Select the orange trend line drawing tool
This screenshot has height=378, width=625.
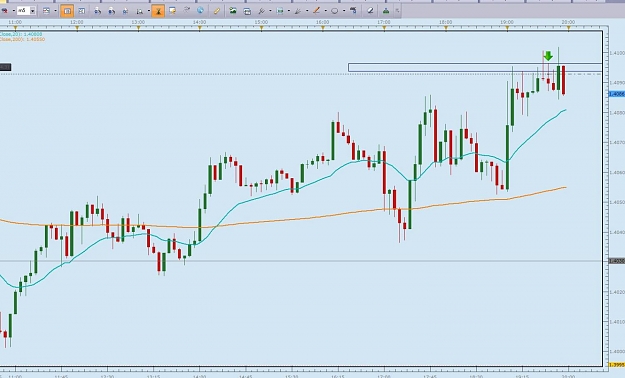point(316,11)
